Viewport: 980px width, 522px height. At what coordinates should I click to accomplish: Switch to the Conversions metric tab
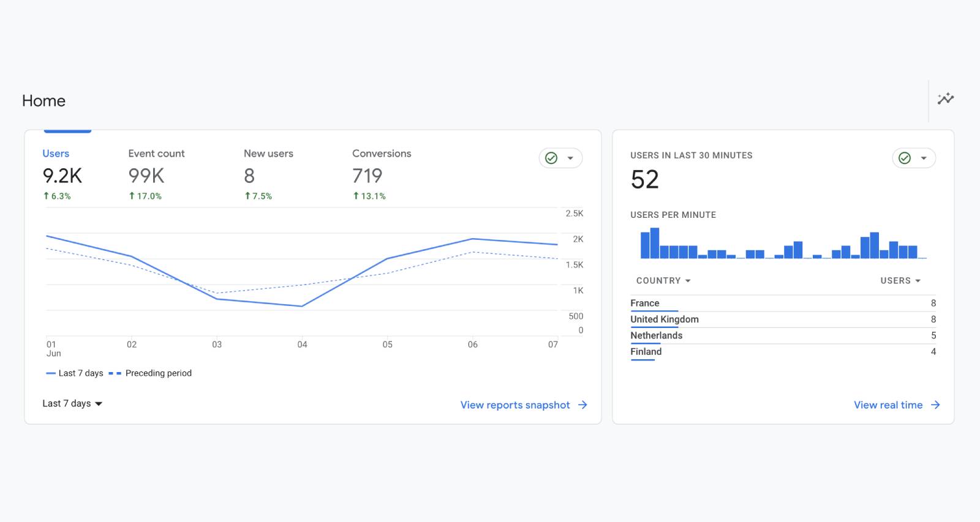coord(382,154)
